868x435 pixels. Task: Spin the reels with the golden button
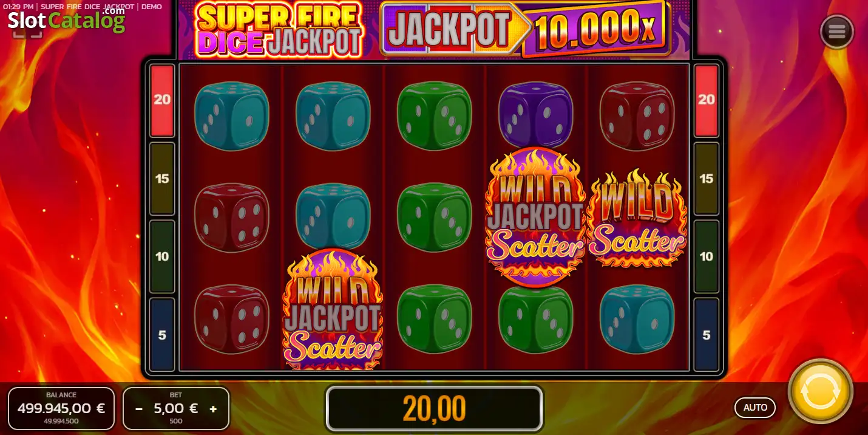(820, 391)
